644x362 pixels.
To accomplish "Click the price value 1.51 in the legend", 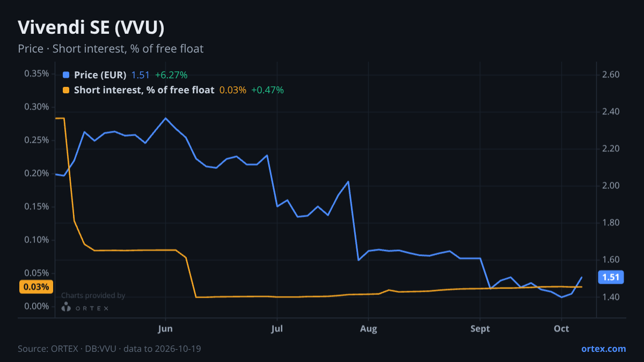I will (x=141, y=75).
